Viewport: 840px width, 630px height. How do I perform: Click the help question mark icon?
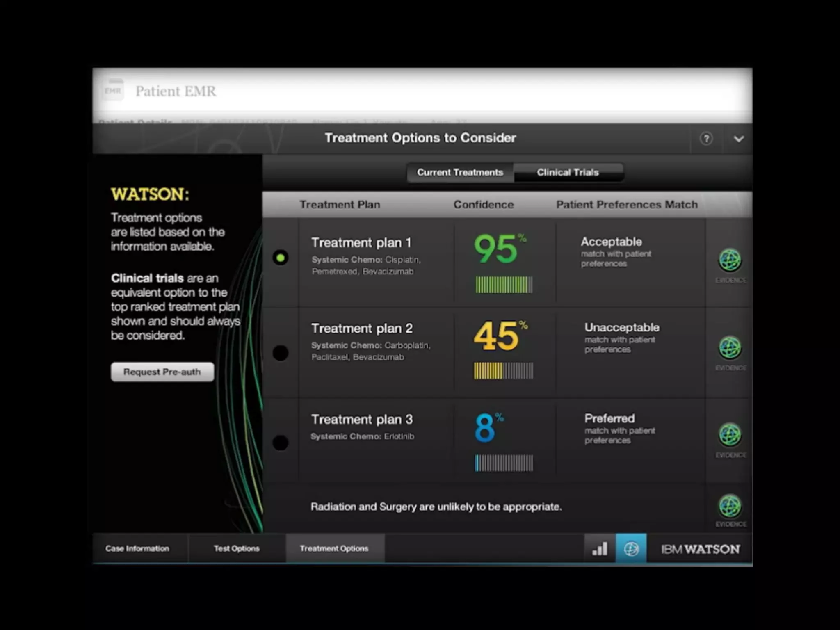706,139
